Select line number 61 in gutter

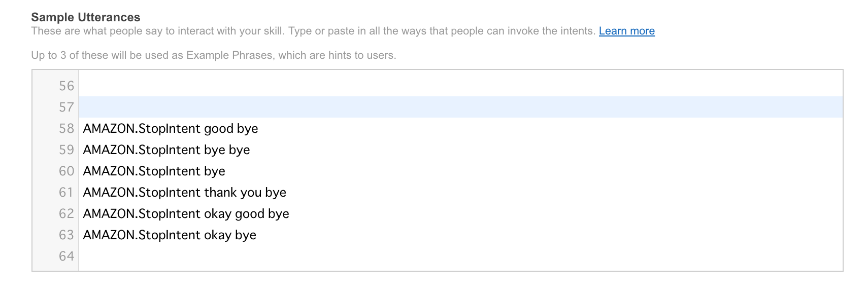pyautogui.click(x=66, y=192)
